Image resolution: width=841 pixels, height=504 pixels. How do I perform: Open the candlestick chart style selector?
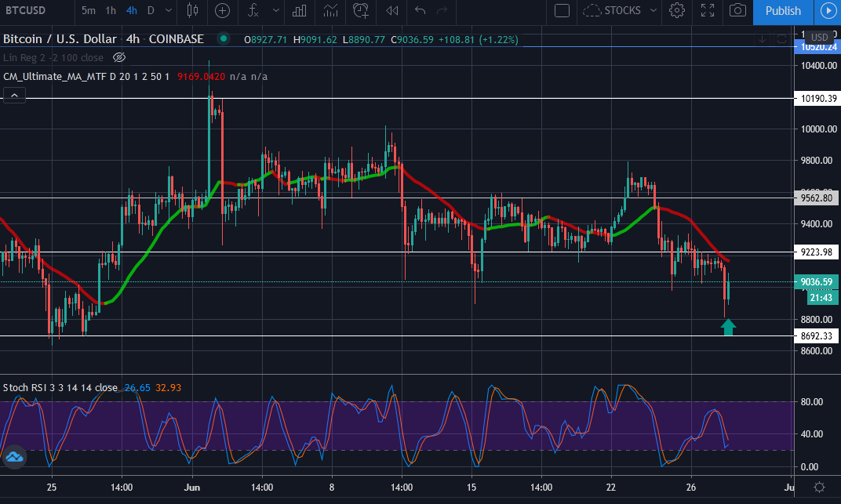[193, 11]
